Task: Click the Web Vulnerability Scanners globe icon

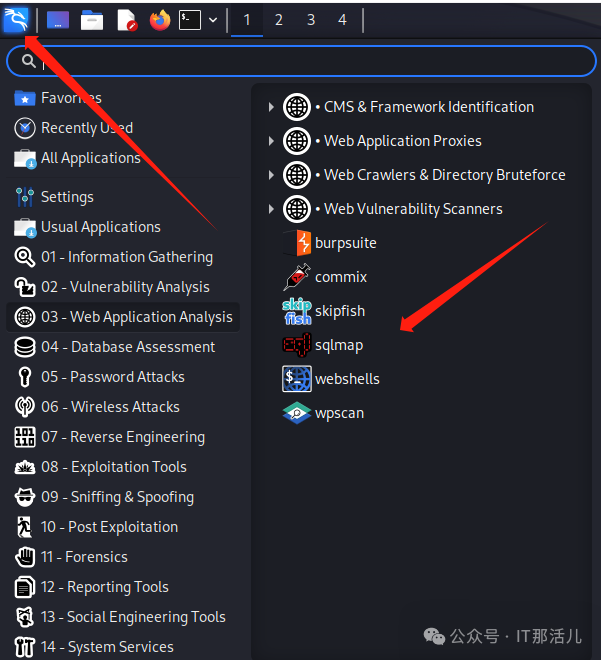Action: click(x=297, y=209)
